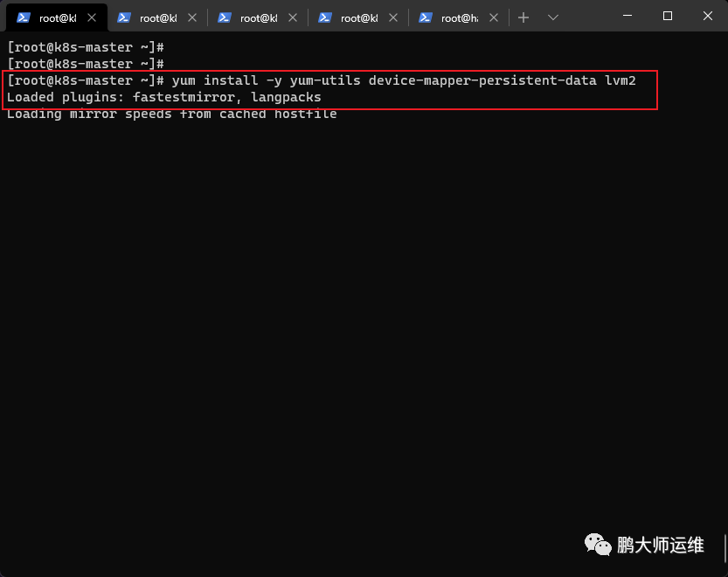The height and width of the screenshot is (577, 728).
Task: Click the Loaded plugins output line
Action: click(x=164, y=97)
